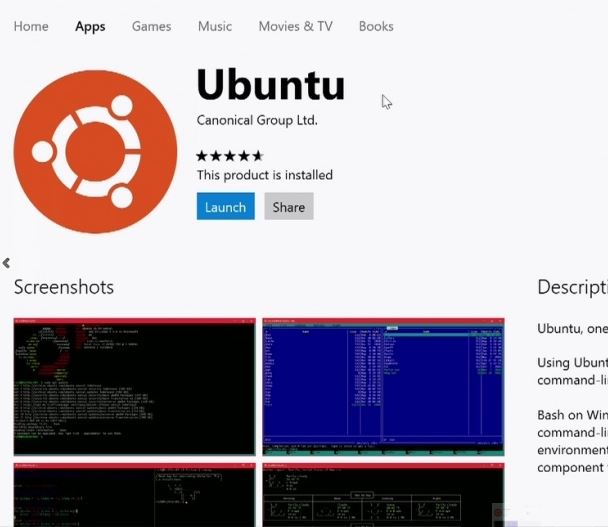Open the Home tab

(x=31, y=26)
